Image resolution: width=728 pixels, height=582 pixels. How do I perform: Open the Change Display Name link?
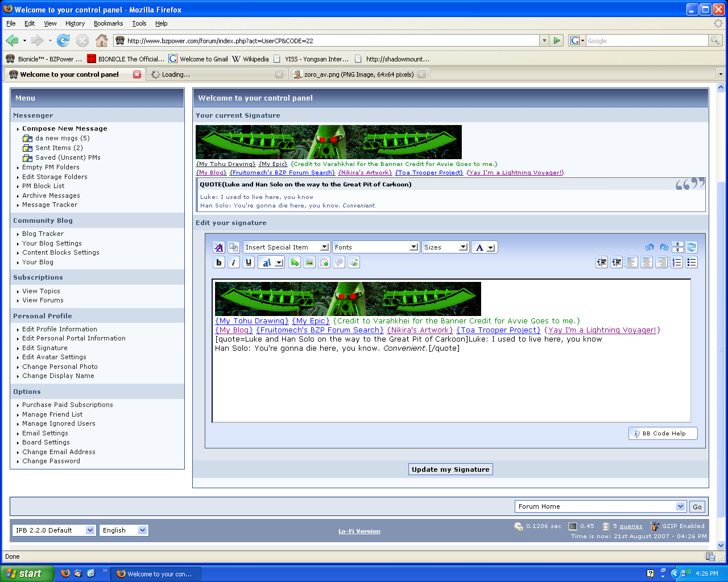58,376
